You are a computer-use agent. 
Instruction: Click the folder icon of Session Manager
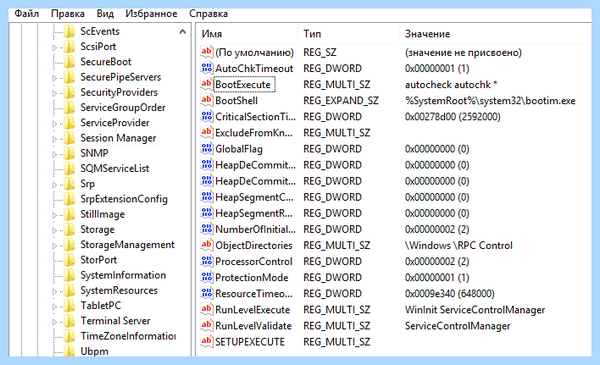click(69, 138)
